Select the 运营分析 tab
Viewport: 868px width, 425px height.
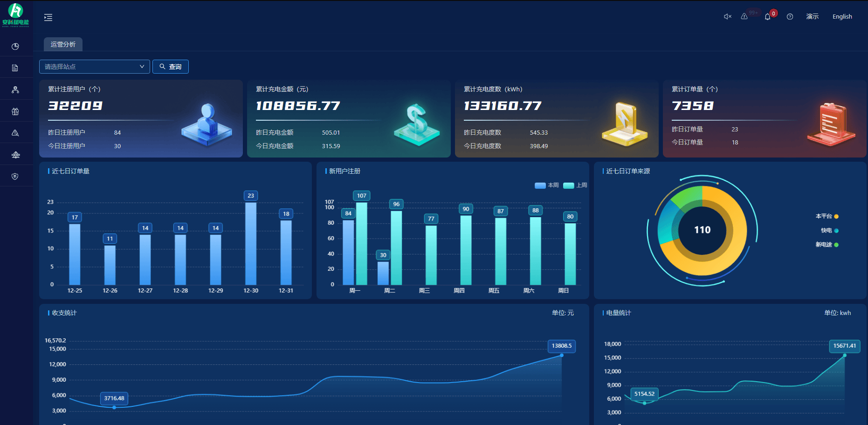click(x=63, y=44)
